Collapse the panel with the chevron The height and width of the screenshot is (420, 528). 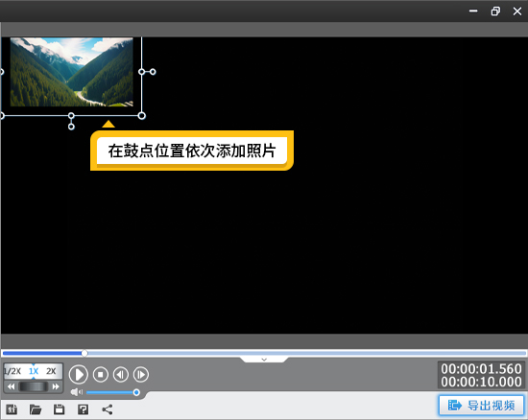click(264, 360)
